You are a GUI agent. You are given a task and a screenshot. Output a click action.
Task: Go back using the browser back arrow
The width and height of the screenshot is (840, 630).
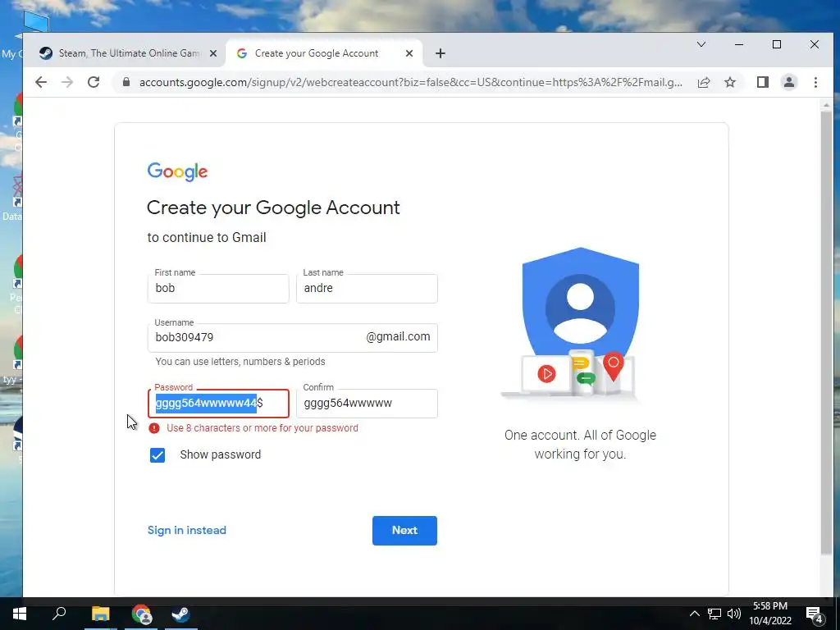click(41, 82)
